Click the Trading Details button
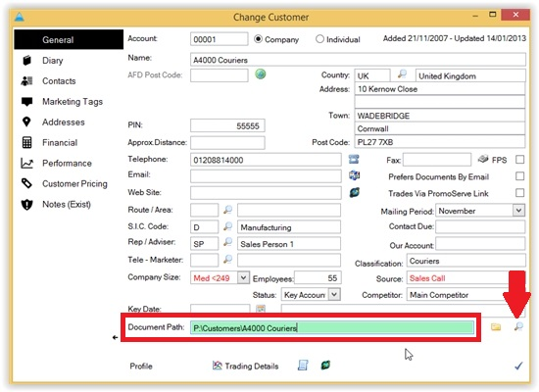This screenshot has height=392, width=539. click(x=245, y=366)
